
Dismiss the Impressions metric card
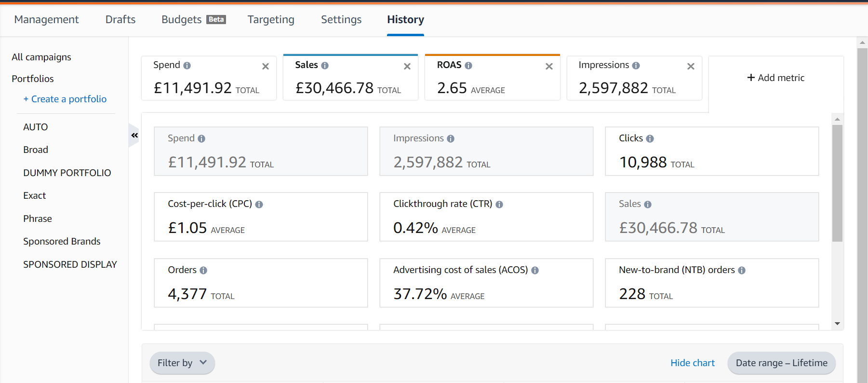point(691,67)
